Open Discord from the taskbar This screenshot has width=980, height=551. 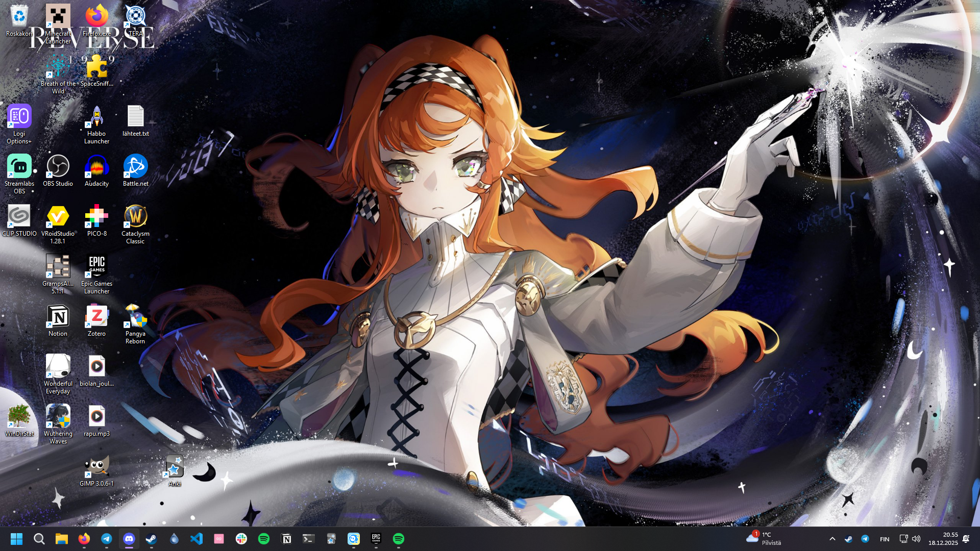click(129, 539)
